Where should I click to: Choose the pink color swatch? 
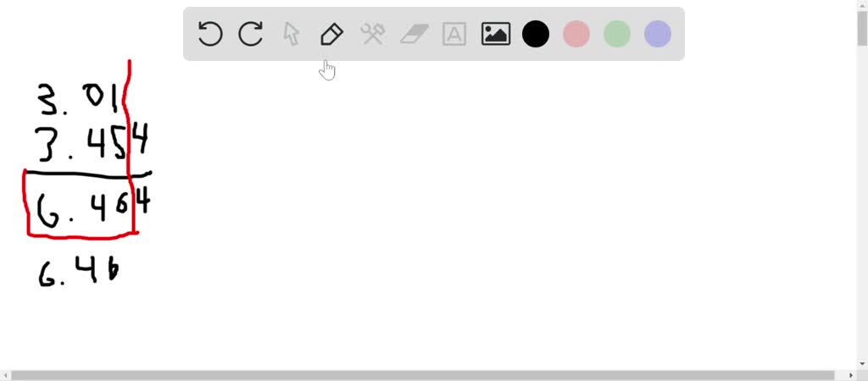576,34
